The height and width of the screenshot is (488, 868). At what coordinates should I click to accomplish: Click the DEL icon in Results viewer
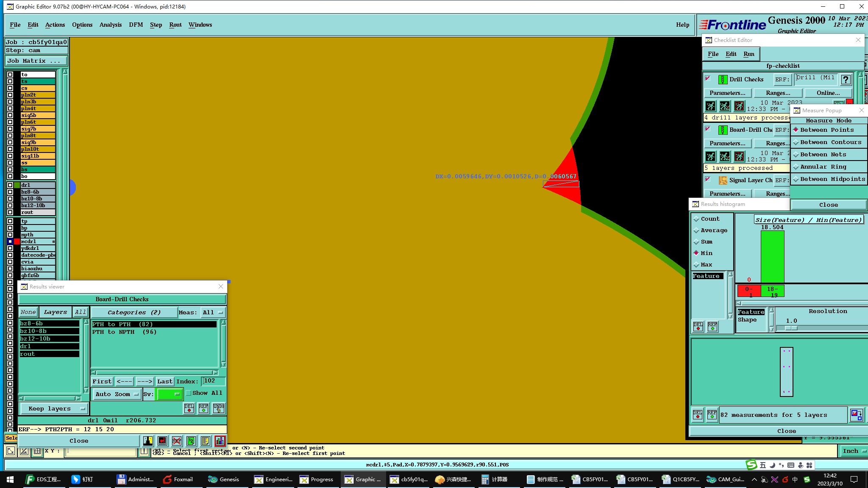click(x=189, y=408)
